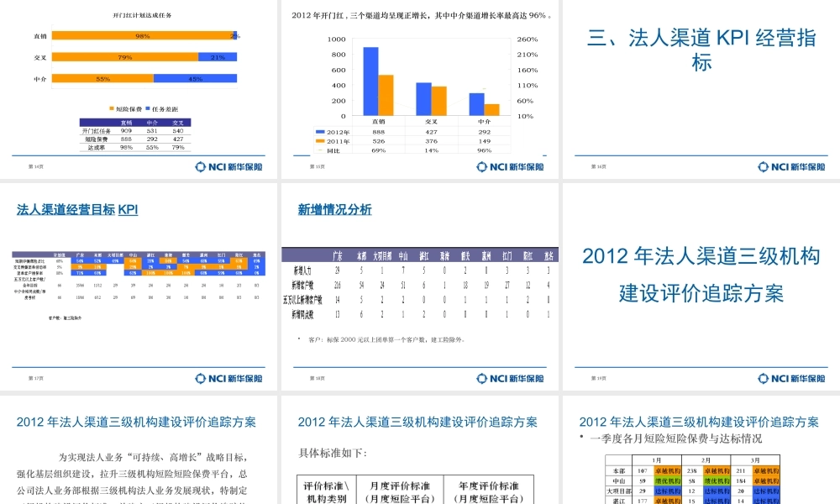Click the 526 value in the 2011年 row
The width and height of the screenshot is (840, 504).
point(379,141)
